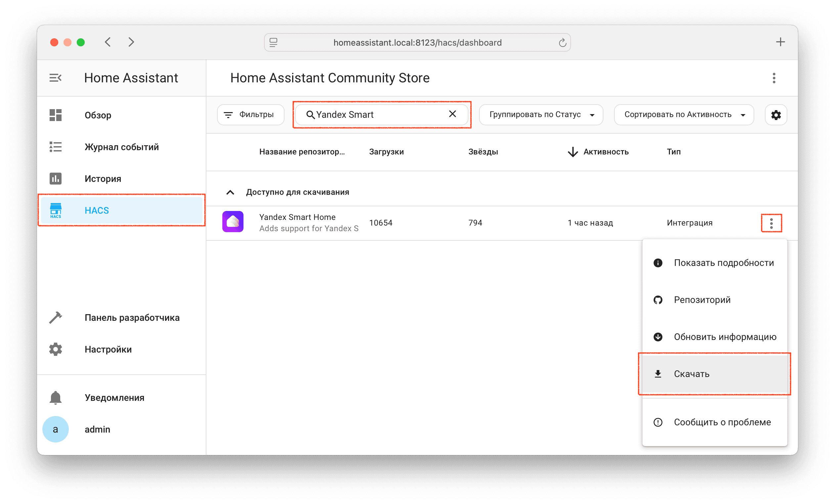The image size is (835, 504).
Task: Open the three-dot menu for Yandex Smart Home
Action: (771, 223)
